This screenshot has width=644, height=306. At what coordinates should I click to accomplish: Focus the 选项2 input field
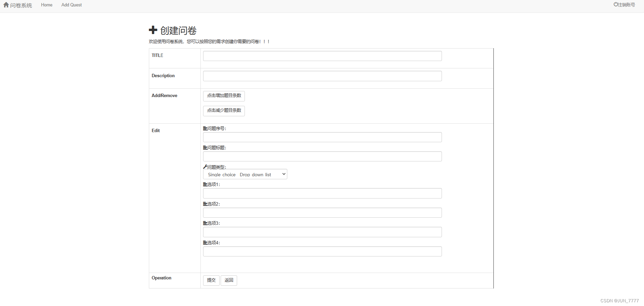point(322,213)
